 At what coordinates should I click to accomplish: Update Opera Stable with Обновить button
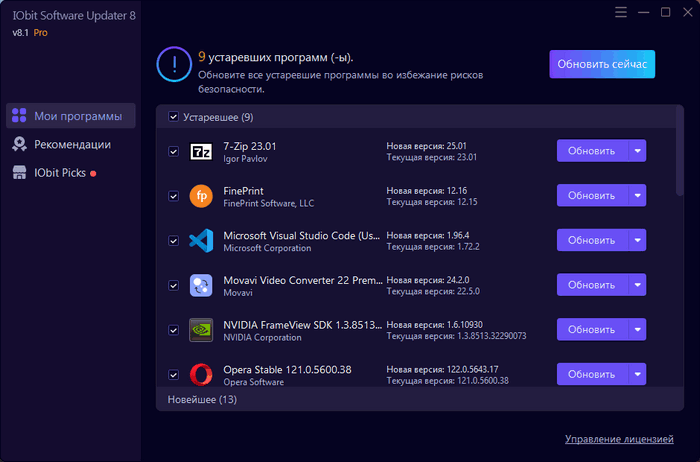592,374
